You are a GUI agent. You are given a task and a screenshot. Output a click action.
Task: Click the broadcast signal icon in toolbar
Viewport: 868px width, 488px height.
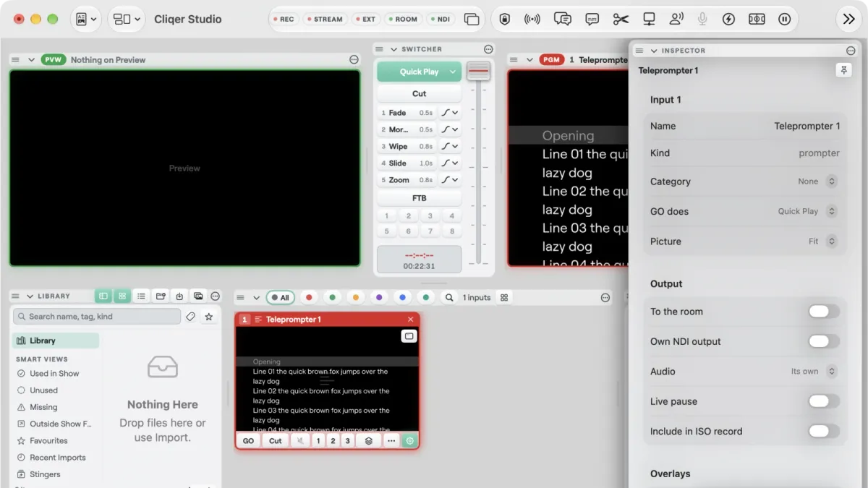pyautogui.click(x=532, y=20)
